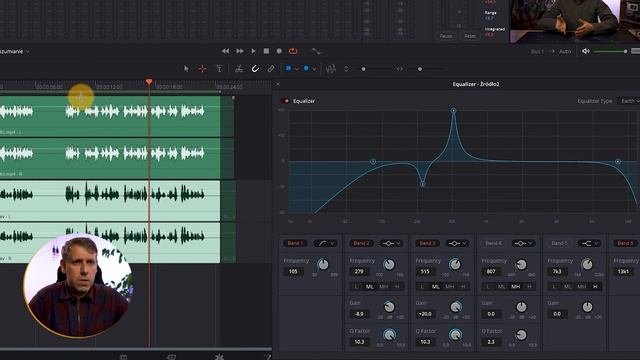Screen dimensions: 640x360
Task: Select the I-beam edit selection tool
Action: [x=219, y=69]
